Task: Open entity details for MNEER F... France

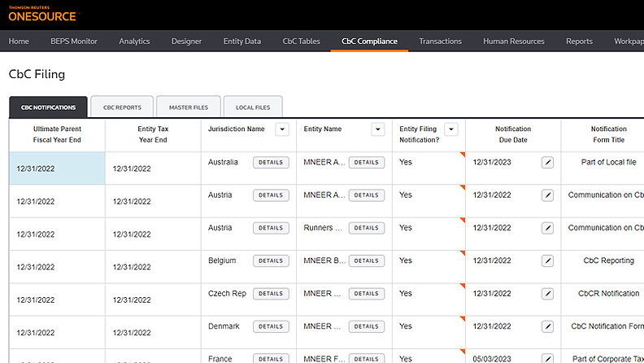Action: (x=367, y=358)
